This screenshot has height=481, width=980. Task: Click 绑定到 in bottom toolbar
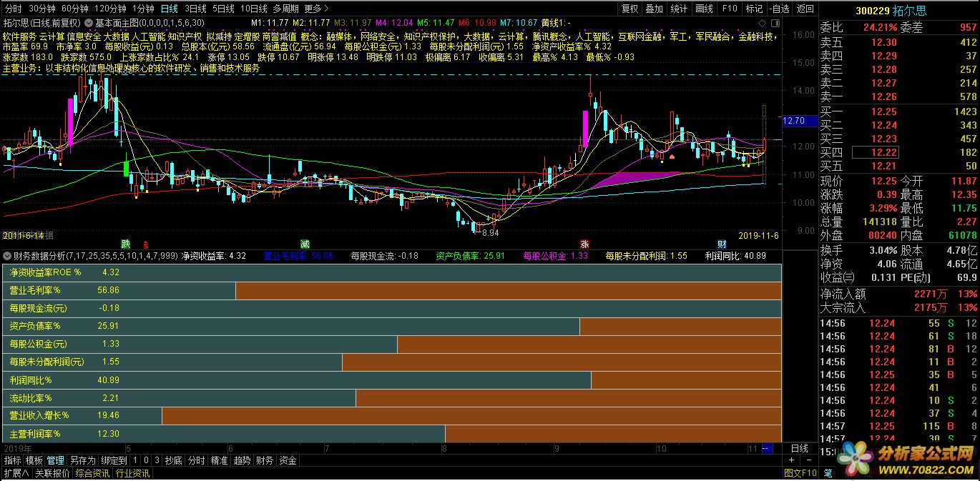pyautogui.click(x=114, y=460)
